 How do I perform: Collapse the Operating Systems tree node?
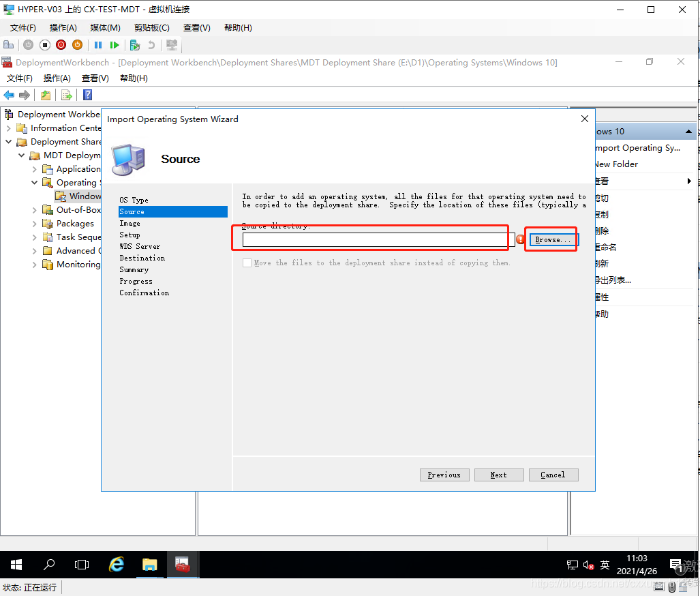point(34,182)
